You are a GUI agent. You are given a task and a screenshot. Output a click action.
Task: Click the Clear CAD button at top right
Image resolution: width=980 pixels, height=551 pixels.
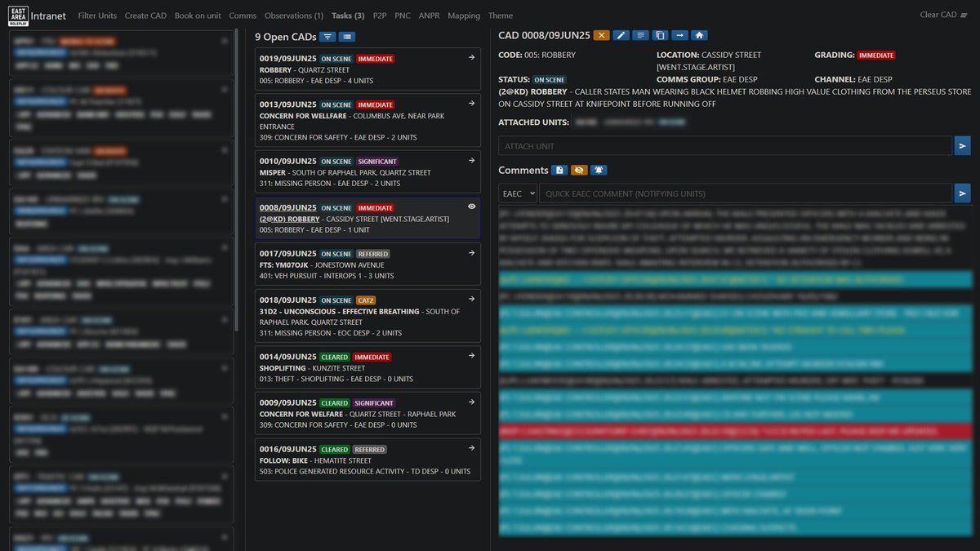[x=944, y=15]
